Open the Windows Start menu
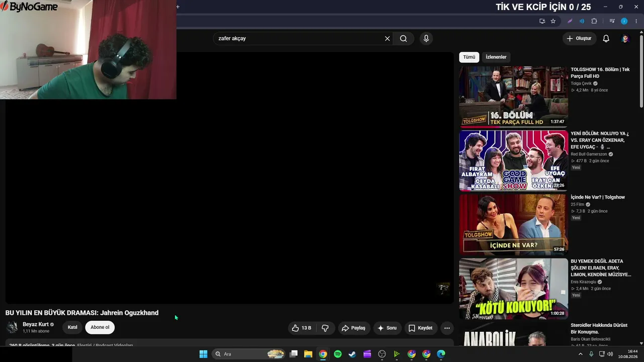The height and width of the screenshot is (362, 644). pyautogui.click(x=203, y=354)
